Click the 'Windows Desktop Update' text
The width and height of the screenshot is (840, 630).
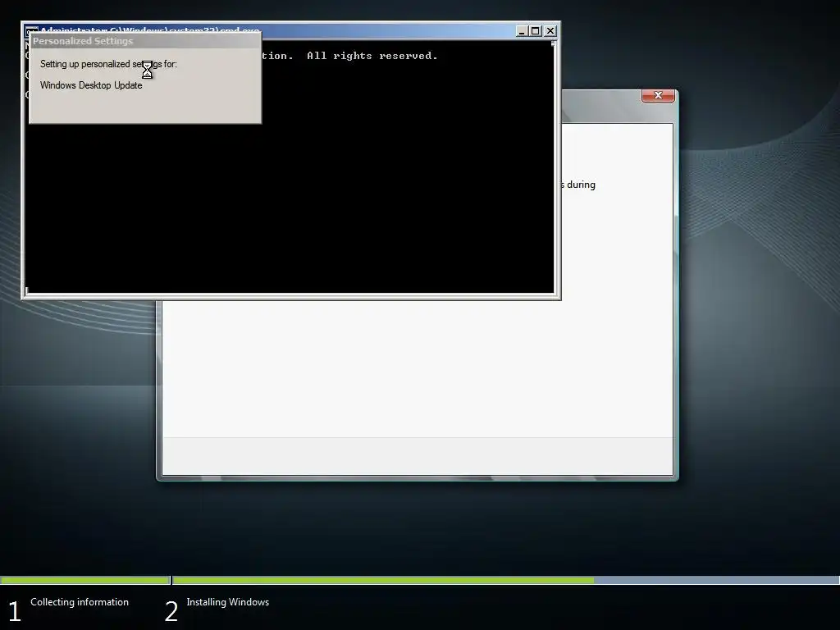[x=91, y=85]
